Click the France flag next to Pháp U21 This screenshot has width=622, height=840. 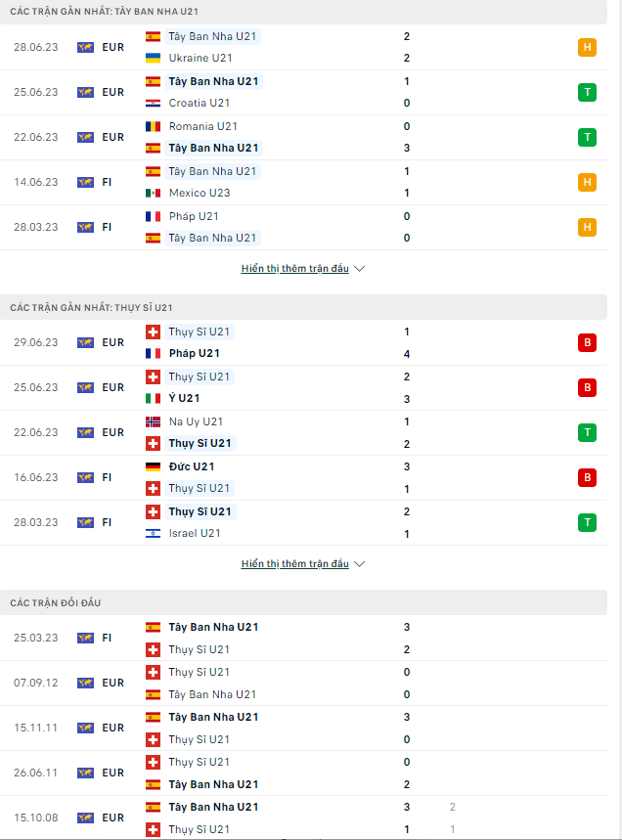point(151,215)
